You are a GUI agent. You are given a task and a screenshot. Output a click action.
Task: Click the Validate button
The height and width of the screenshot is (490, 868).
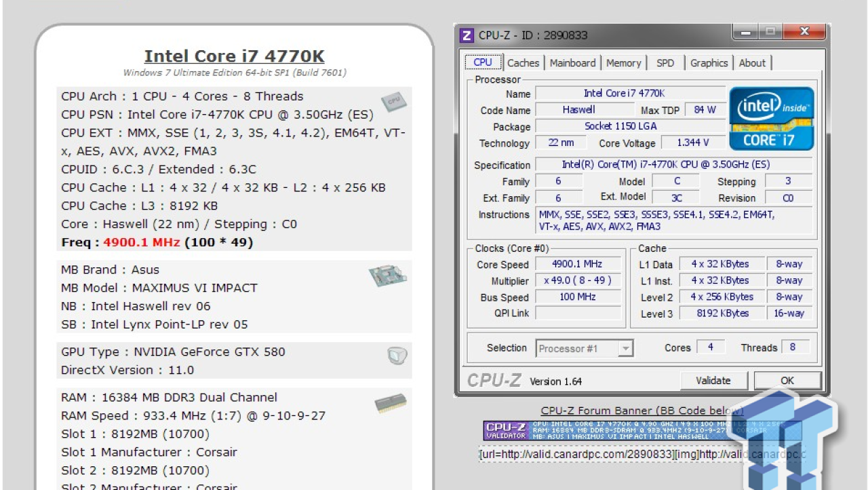(x=713, y=381)
